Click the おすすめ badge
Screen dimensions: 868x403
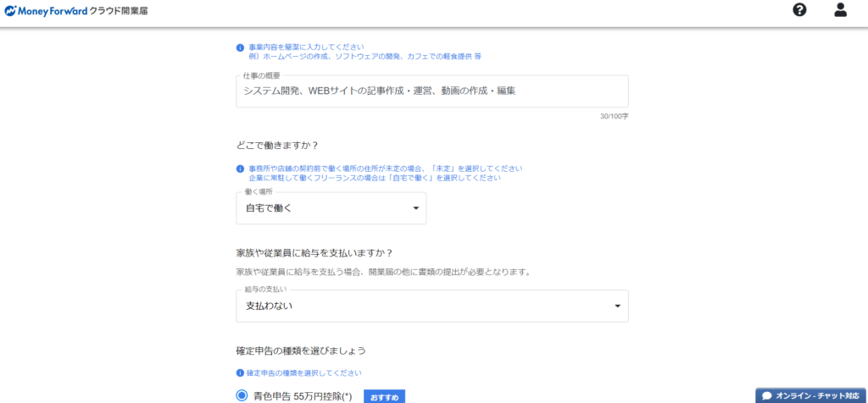tap(384, 396)
